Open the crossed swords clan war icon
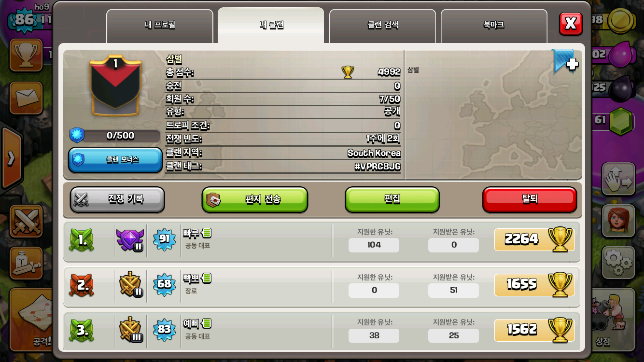 [x=27, y=222]
